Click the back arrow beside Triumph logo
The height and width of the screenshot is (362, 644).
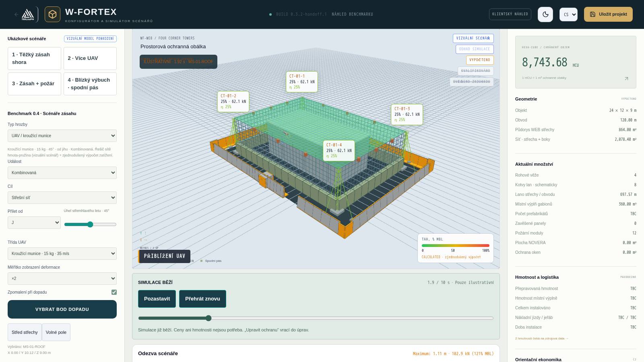click(x=17, y=14)
